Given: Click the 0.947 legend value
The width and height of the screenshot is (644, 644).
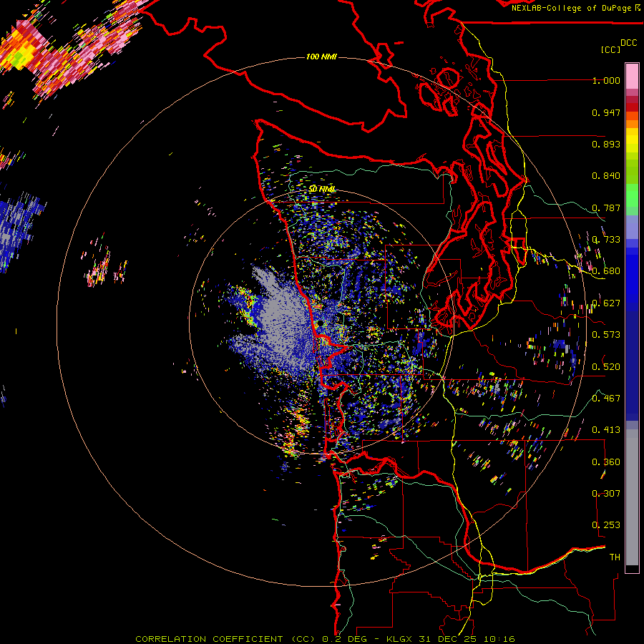Looking at the screenshot, I should click(606, 112).
